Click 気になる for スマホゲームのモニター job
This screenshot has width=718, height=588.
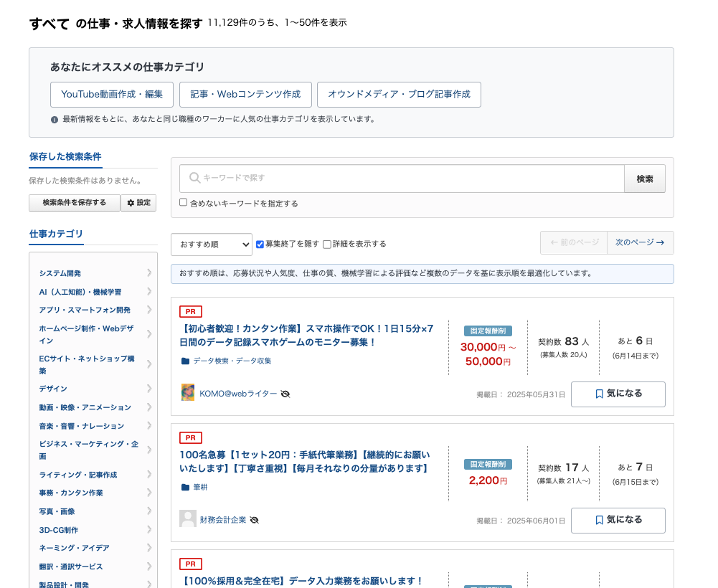coord(618,394)
